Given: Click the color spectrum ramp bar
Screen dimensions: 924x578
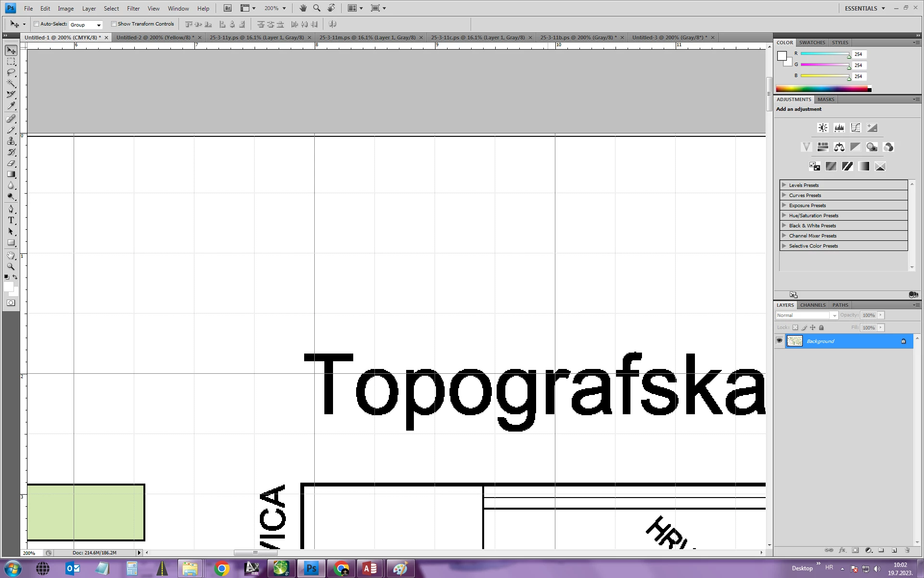Looking at the screenshot, I should pyautogui.click(x=823, y=89).
